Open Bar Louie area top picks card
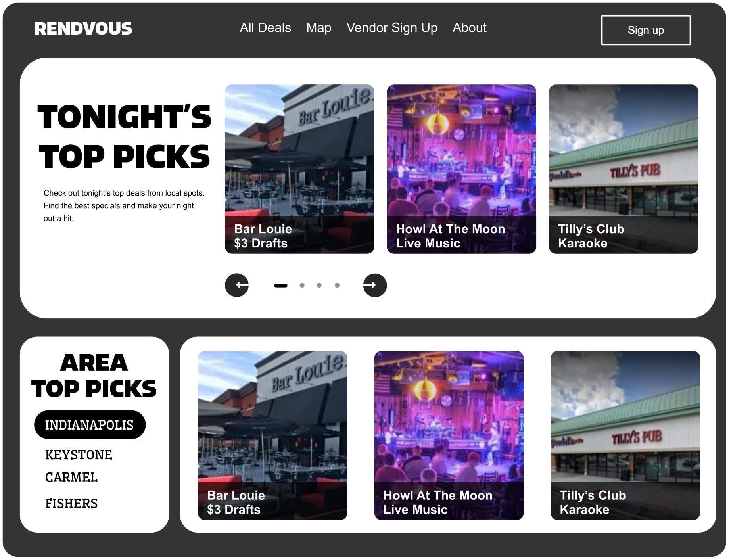 click(272, 435)
